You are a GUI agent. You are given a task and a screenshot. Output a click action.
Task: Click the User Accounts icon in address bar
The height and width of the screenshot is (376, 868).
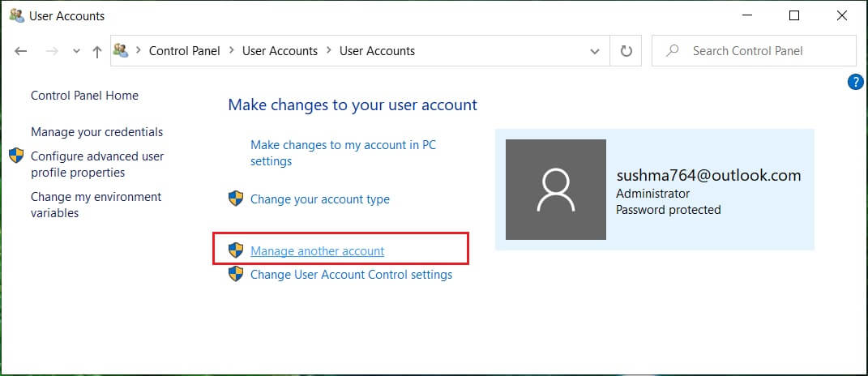point(122,51)
